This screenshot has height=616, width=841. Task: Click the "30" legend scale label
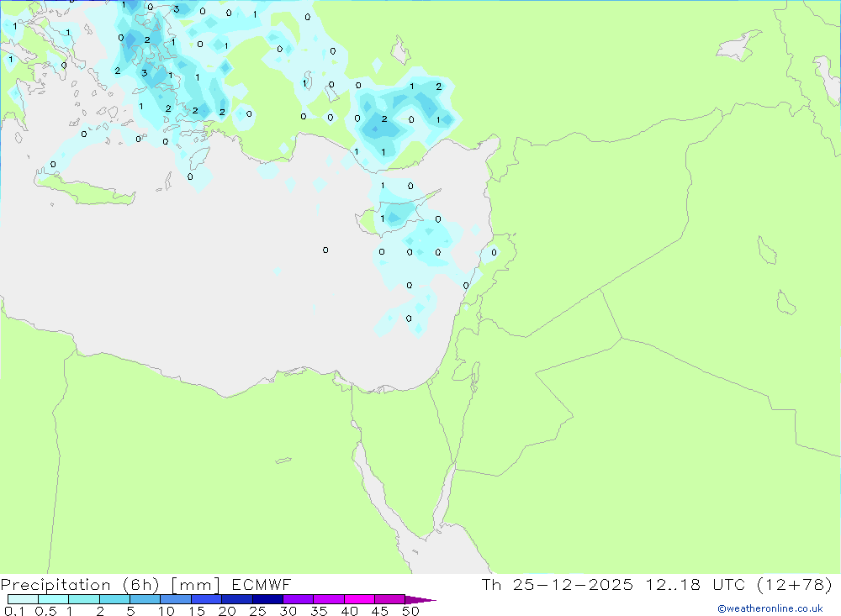pos(288,611)
